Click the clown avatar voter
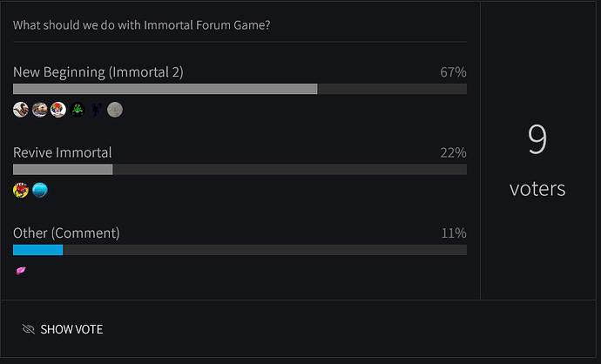 tap(58, 110)
